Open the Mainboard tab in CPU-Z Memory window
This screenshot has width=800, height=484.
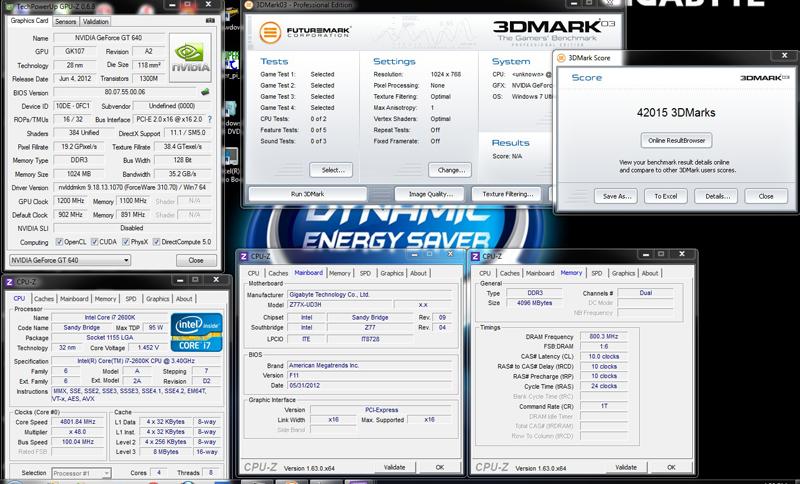coord(540,273)
